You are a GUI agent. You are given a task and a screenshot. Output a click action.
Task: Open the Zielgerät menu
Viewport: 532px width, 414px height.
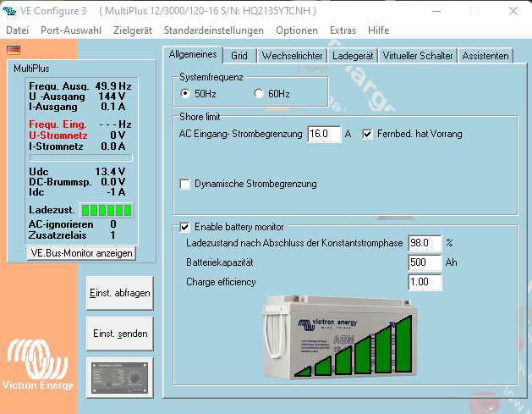point(133,30)
